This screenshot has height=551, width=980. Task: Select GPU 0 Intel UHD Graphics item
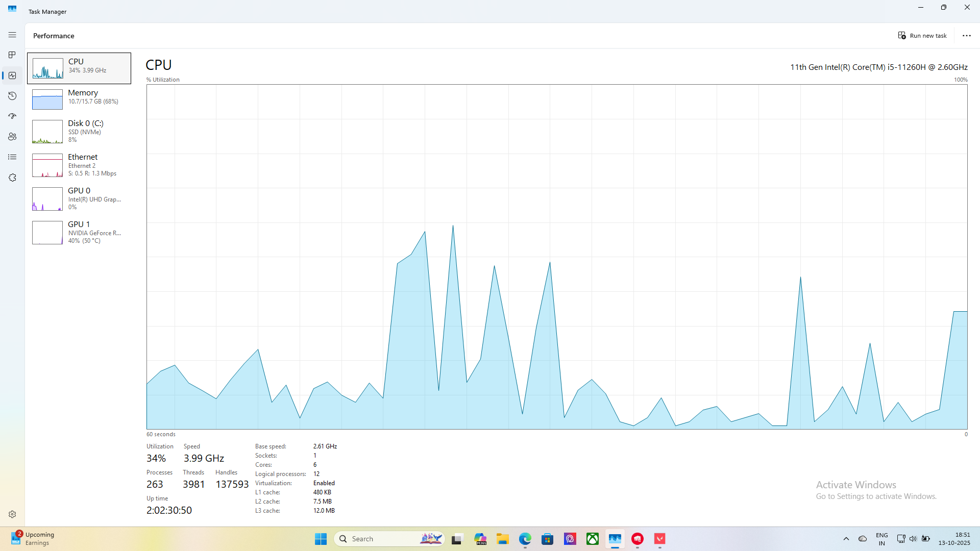[79, 198]
